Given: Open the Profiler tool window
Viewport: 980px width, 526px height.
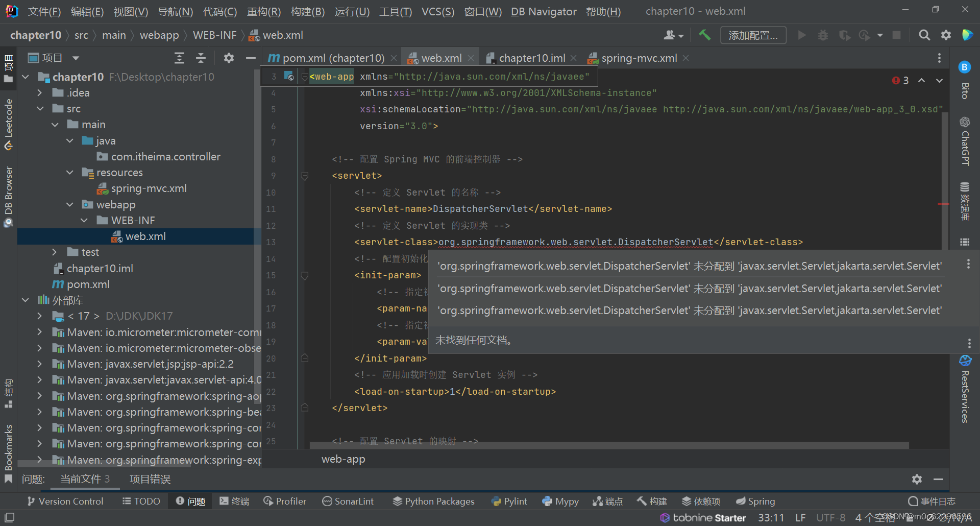Looking at the screenshot, I should 284,501.
